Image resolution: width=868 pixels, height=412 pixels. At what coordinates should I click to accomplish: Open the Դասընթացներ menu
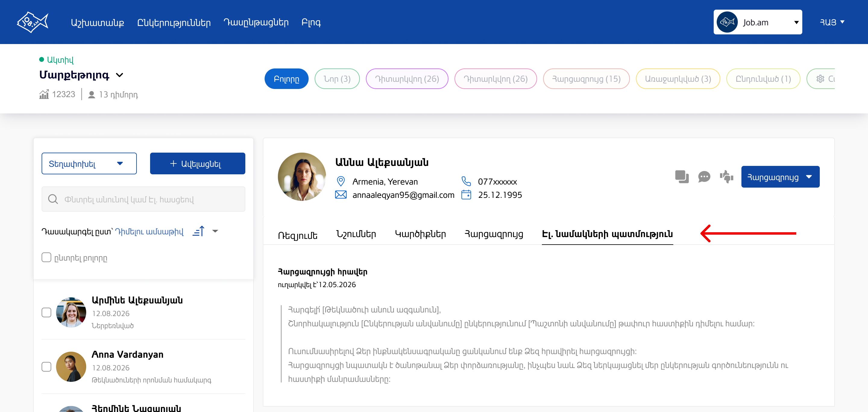256,22
